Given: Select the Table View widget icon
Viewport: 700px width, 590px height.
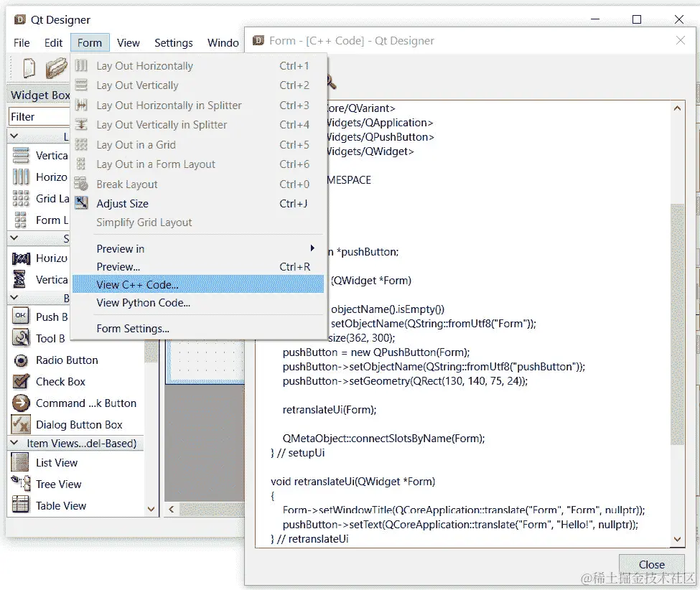Looking at the screenshot, I should (x=21, y=505).
